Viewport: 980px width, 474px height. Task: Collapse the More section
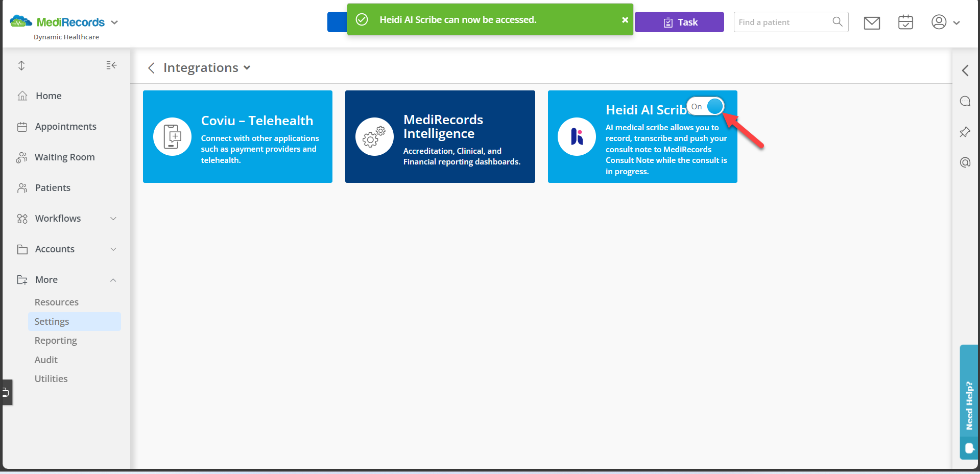tap(113, 279)
